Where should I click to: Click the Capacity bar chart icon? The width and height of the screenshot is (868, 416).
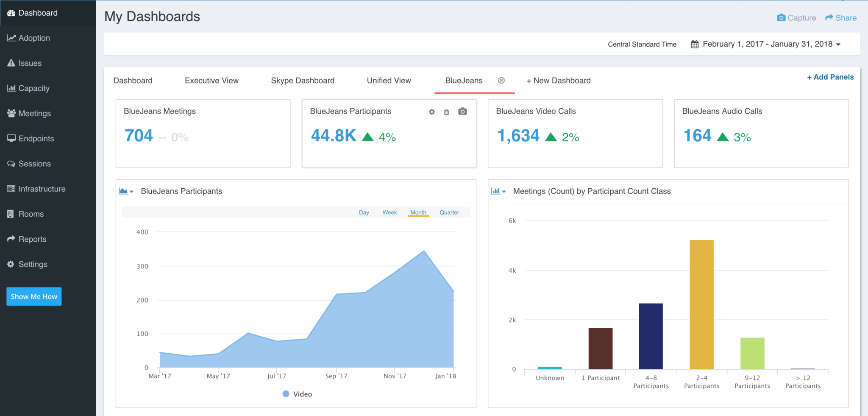coord(11,88)
